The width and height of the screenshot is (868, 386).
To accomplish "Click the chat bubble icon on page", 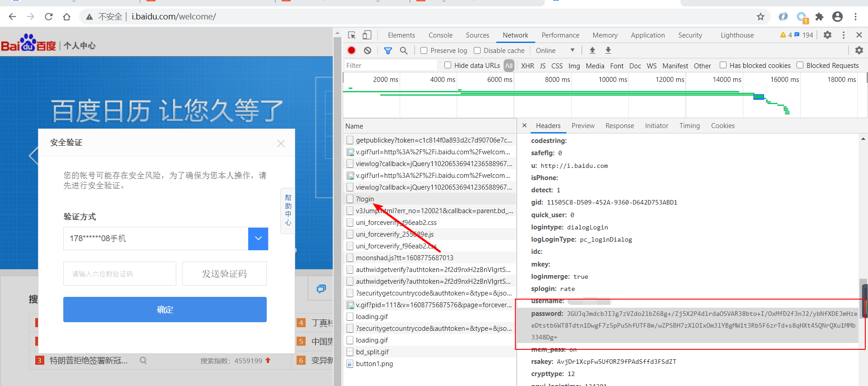I will 321,289.
